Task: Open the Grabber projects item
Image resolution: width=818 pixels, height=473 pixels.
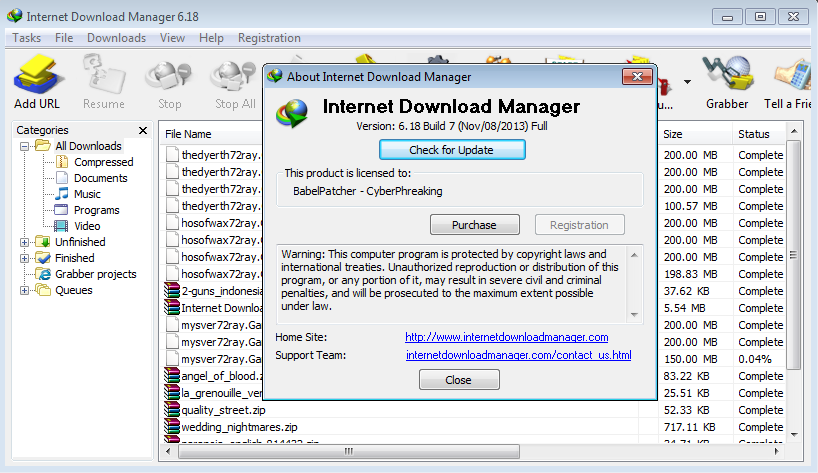Action: click(95, 274)
